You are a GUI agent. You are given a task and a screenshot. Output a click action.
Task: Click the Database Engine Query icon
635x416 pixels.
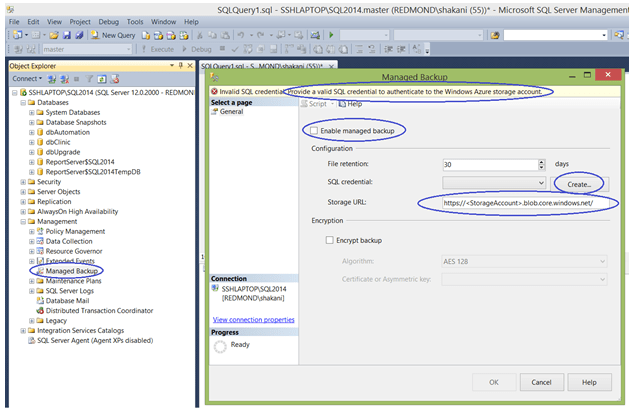coord(146,36)
